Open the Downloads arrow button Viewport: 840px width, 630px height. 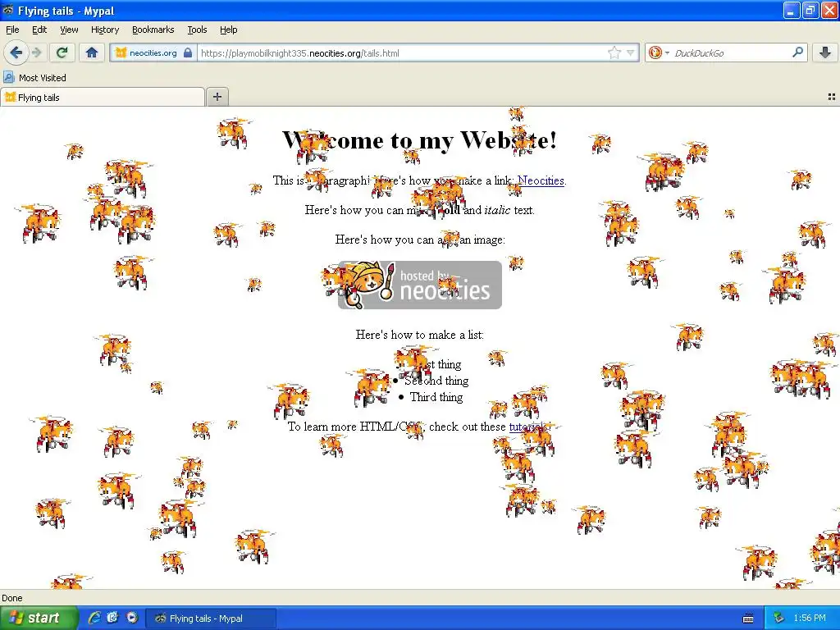[x=825, y=52]
